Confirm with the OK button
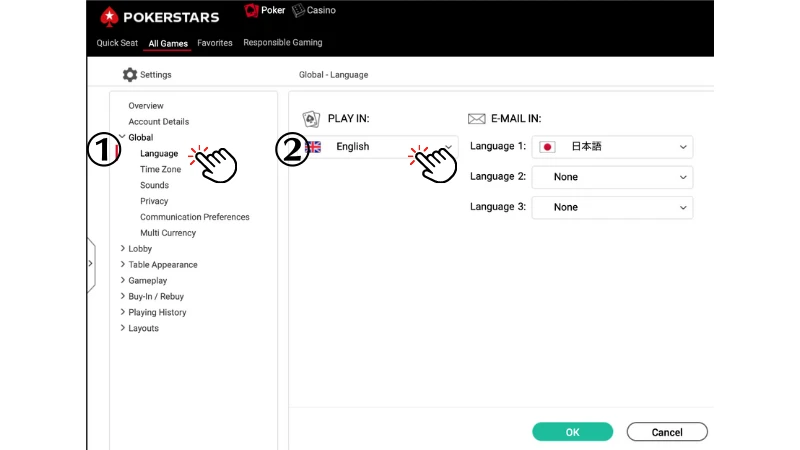This screenshot has width=800, height=450. click(572, 432)
